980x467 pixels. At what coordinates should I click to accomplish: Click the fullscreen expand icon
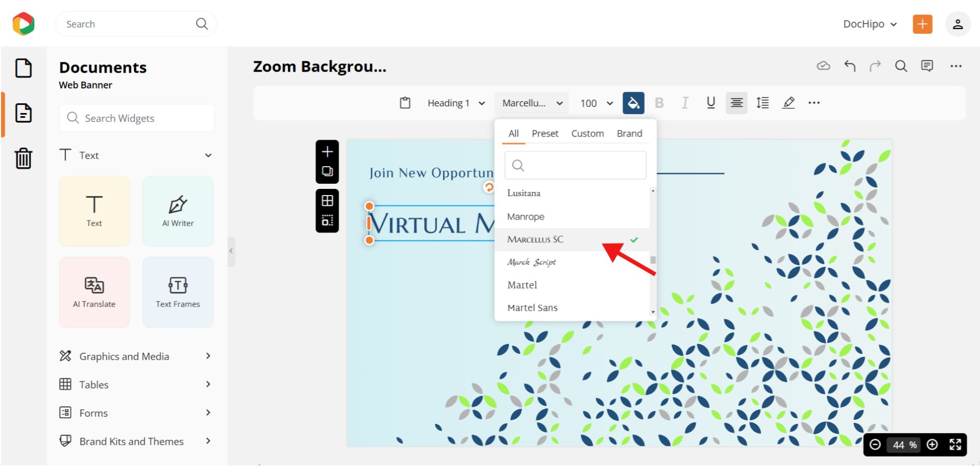click(x=955, y=445)
